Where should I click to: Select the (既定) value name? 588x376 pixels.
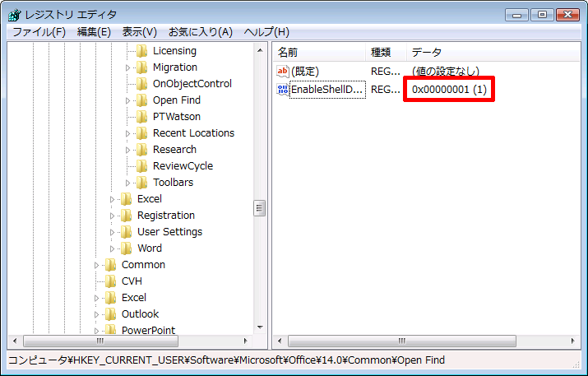[x=305, y=72]
